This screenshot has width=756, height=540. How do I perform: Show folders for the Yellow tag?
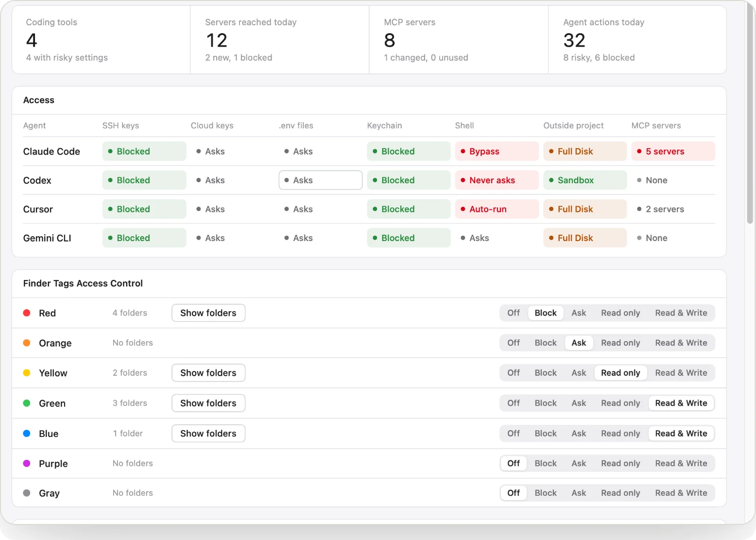[208, 373]
